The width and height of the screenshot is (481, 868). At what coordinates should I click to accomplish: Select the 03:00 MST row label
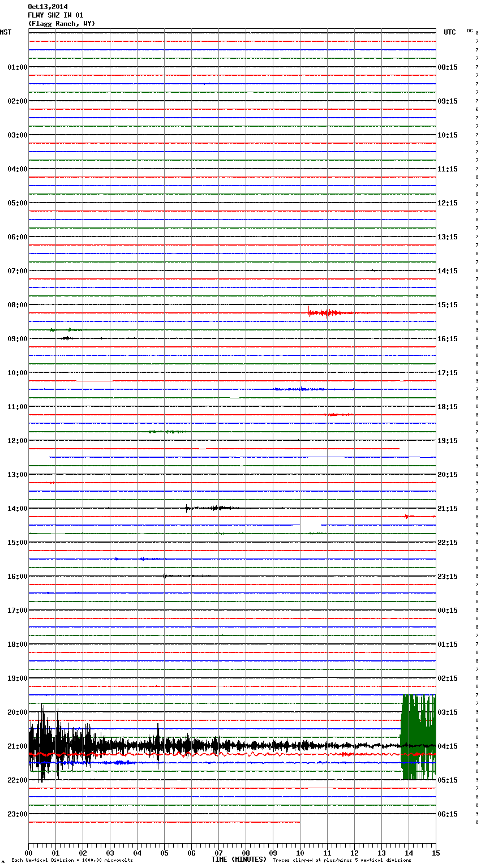pyautogui.click(x=17, y=135)
